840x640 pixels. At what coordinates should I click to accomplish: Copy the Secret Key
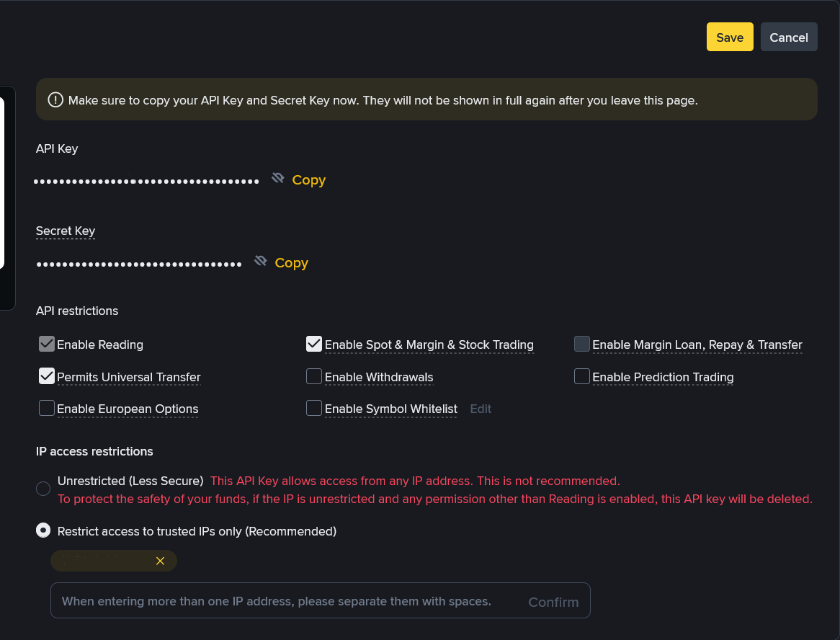coord(292,263)
